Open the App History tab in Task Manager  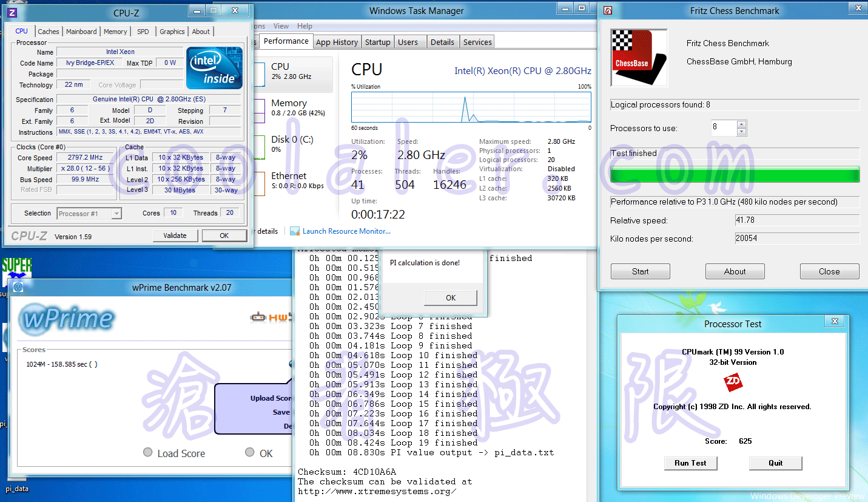[337, 42]
